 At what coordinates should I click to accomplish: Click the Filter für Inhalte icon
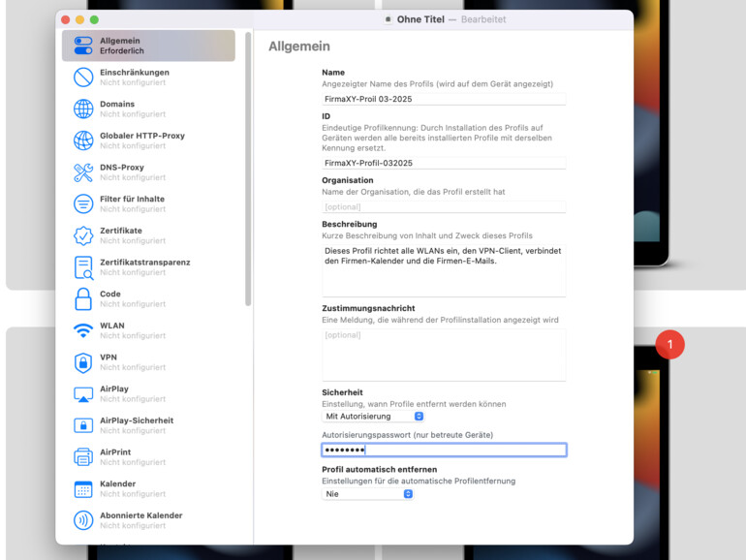[83, 203]
